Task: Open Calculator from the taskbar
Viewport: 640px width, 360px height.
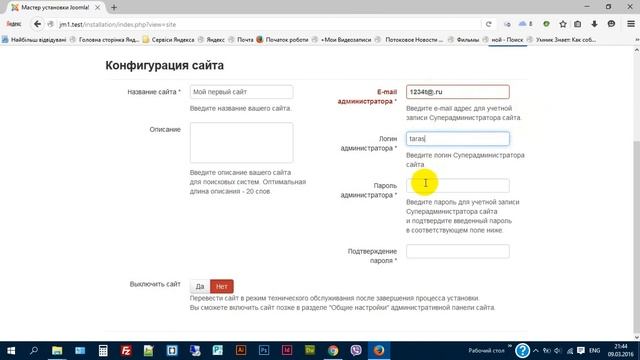Action: tap(103, 351)
